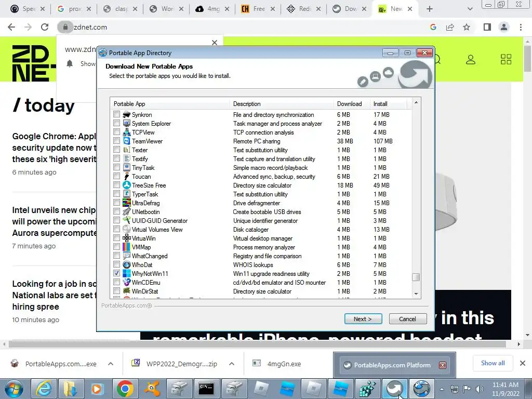Select the WhatChanged row text
The width and height of the screenshot is (532, 399).
(x=150, y=256)
